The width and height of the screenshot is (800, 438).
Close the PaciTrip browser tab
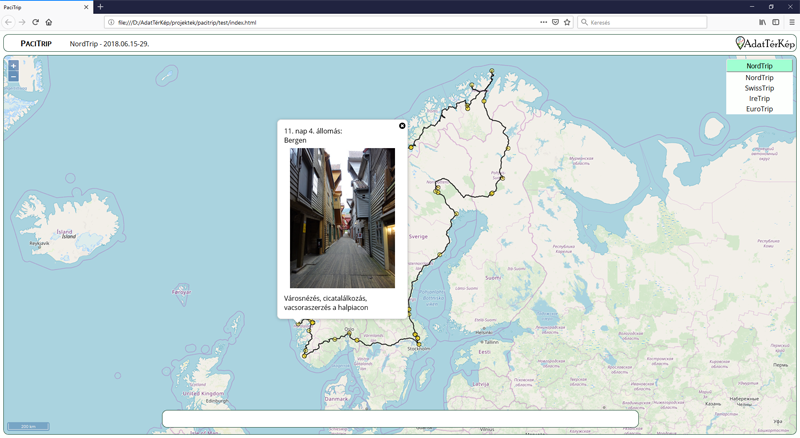pos(86,7)
